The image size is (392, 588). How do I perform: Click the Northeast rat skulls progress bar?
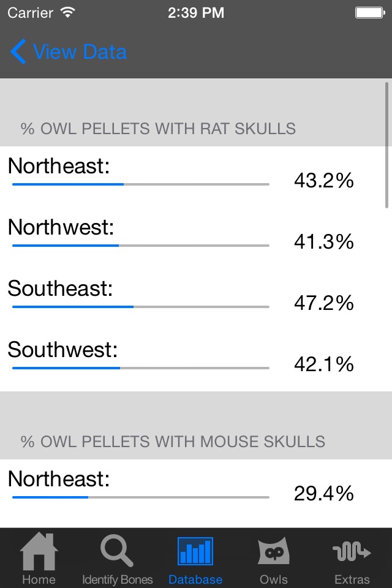point(140,184)
